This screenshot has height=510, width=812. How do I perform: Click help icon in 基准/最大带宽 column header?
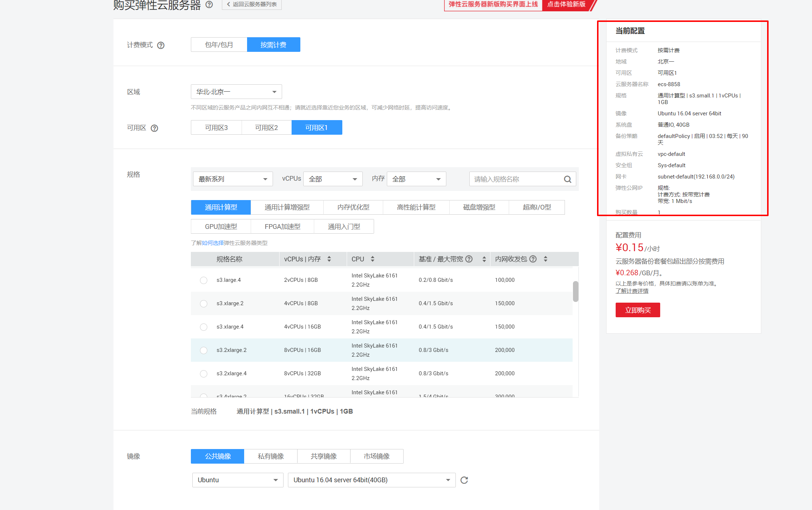(x=469, y=259)
